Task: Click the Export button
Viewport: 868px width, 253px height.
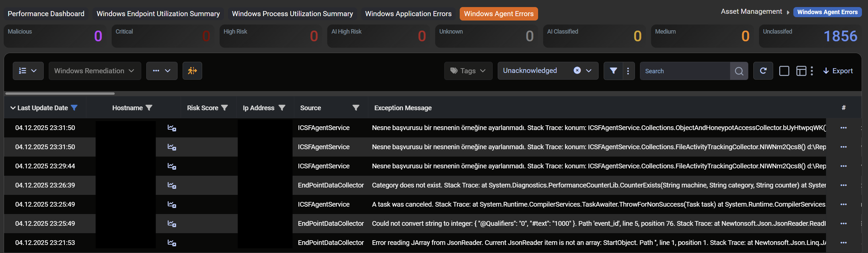Action: click(838, 71)
